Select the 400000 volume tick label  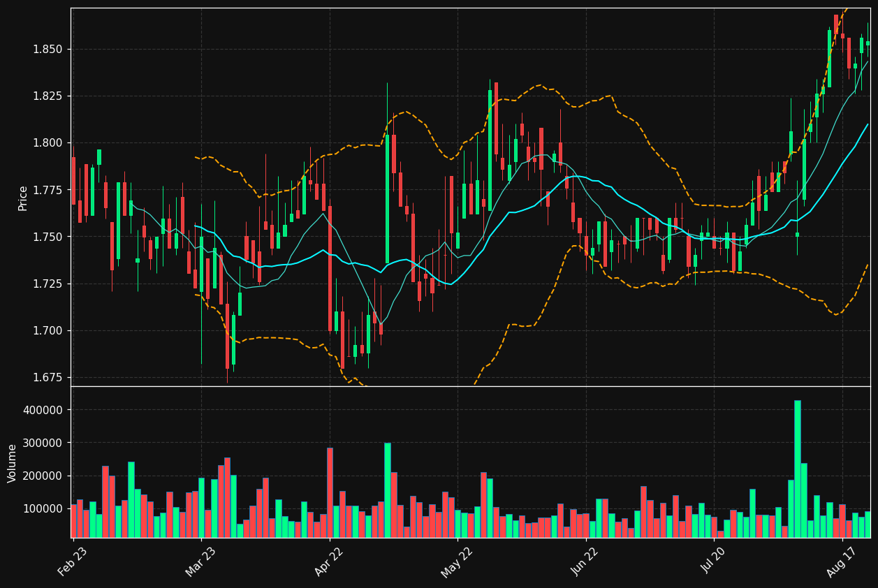point(43,410)
